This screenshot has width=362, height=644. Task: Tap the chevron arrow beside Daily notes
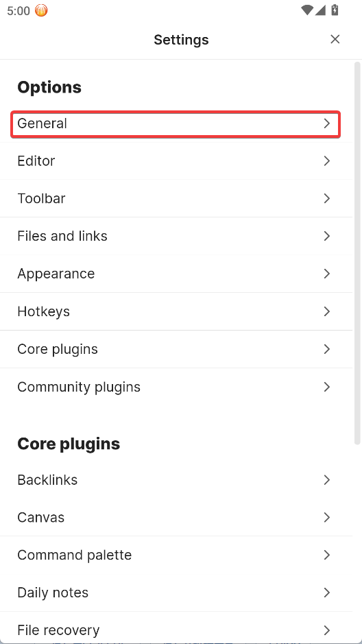[327, 593]
